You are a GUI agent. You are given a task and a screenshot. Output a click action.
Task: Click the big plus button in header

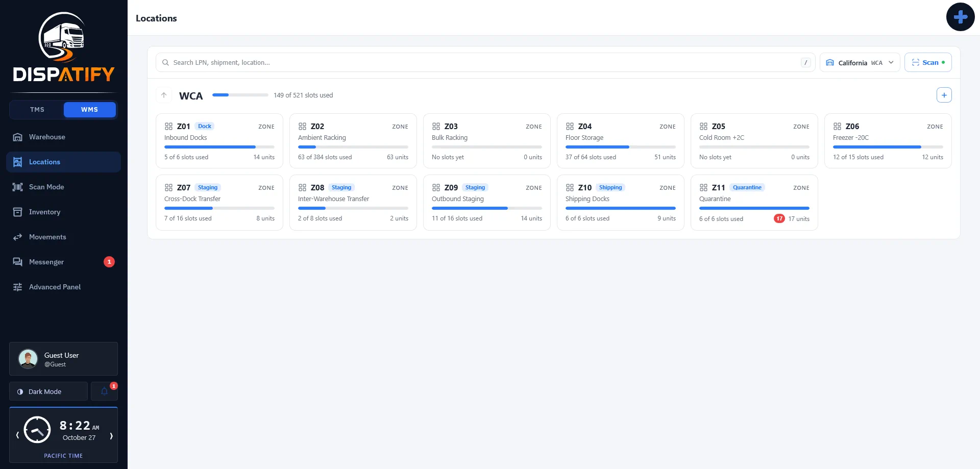click(x=960, y=17)
